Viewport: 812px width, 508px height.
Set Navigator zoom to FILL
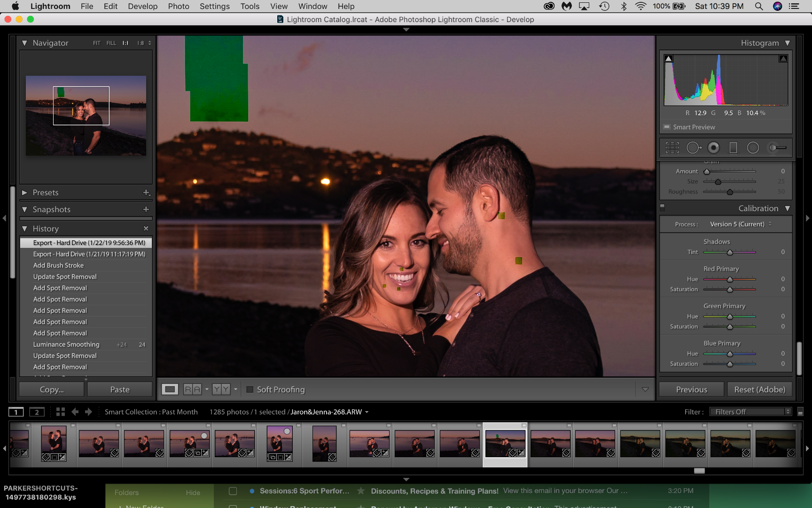(111, 43)
